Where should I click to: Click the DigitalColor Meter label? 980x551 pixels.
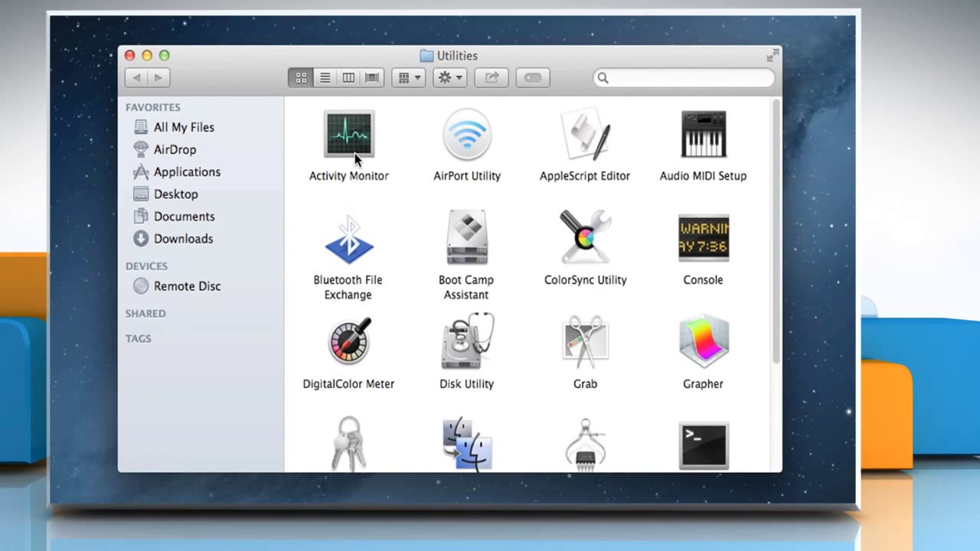point(349,383)
